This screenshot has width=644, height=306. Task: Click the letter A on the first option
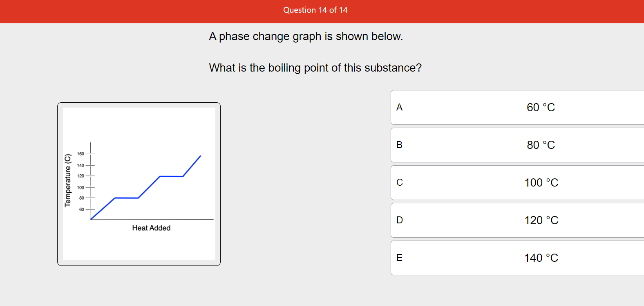coord(399,107)
